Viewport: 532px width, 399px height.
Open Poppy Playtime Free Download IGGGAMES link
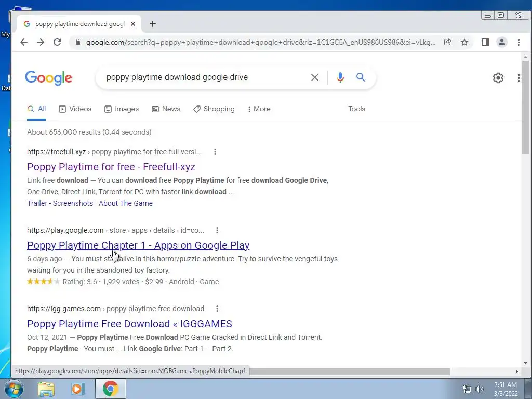[x=129, y=324]
